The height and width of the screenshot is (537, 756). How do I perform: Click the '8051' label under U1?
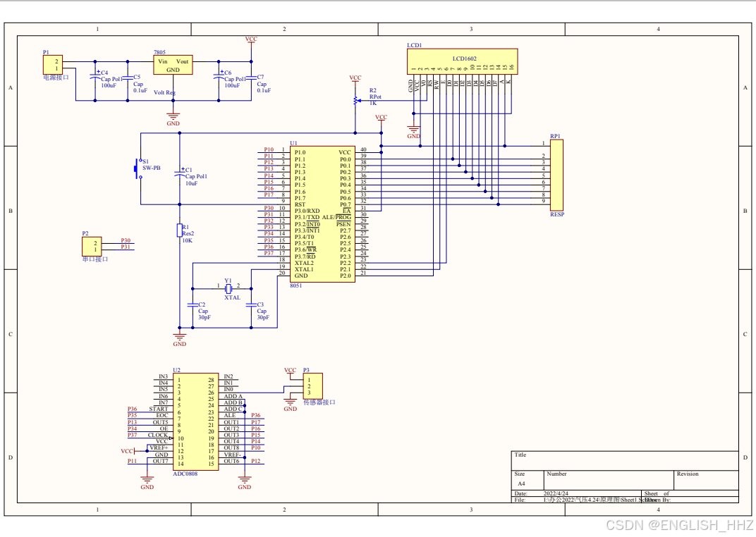click(295, 285)
